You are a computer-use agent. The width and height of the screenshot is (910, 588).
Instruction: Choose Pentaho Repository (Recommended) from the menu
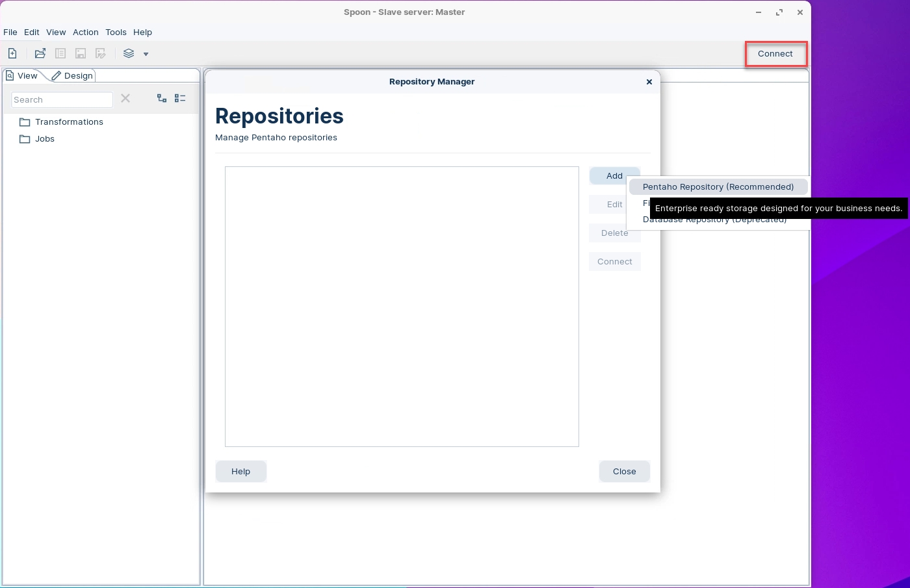coord(718,186)
